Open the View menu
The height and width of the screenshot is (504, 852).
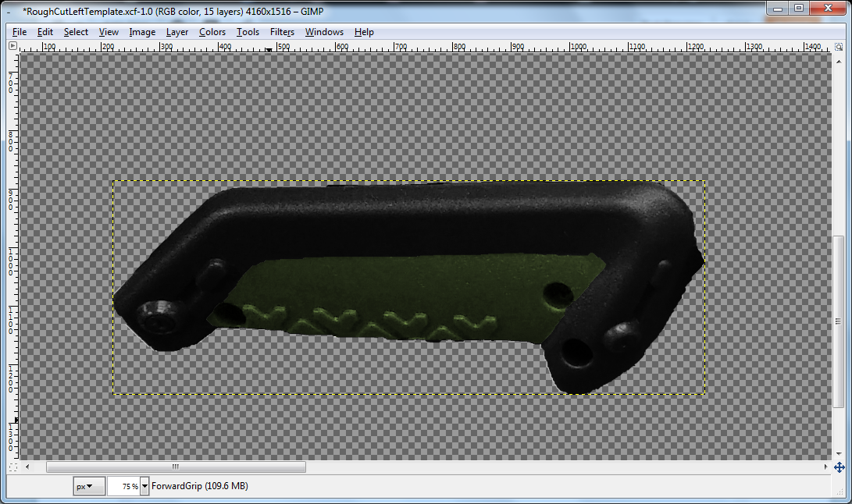[x=109, y=32]
